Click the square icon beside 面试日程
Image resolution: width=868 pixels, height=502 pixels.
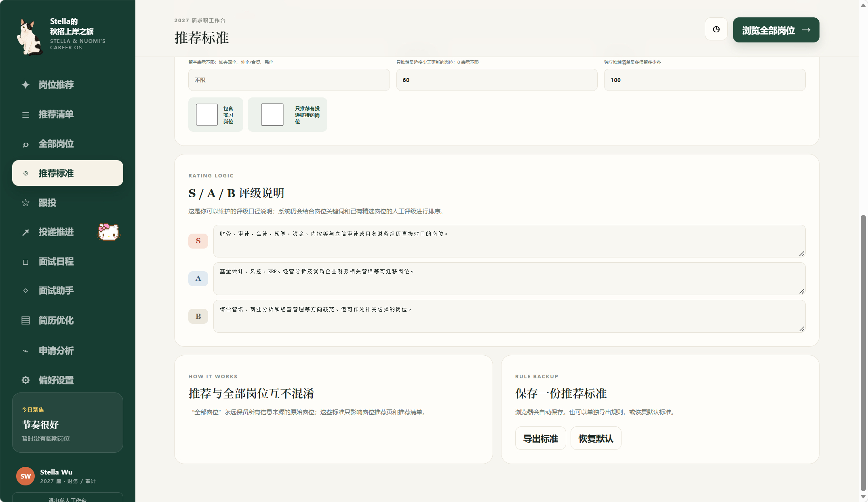click(x=25, y=262)
